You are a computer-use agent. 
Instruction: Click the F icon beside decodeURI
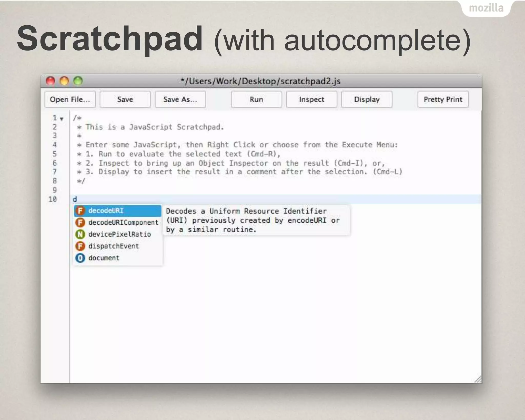[x=80, y=211]
